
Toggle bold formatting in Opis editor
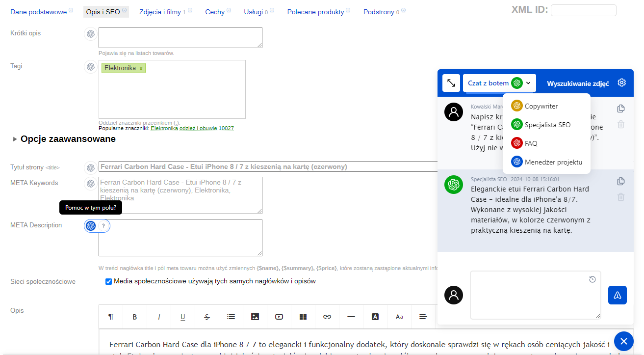pos(135,317)
